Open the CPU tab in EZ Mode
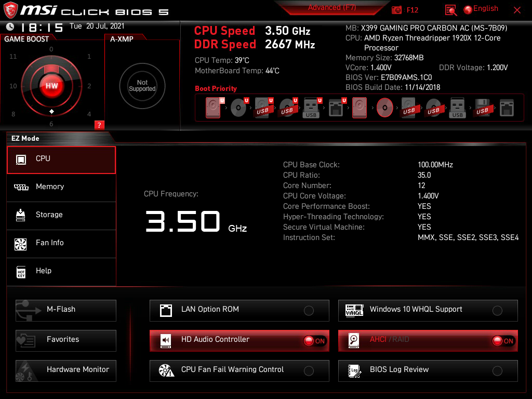This screenshot has width=532, height=399. coord(61,160)
